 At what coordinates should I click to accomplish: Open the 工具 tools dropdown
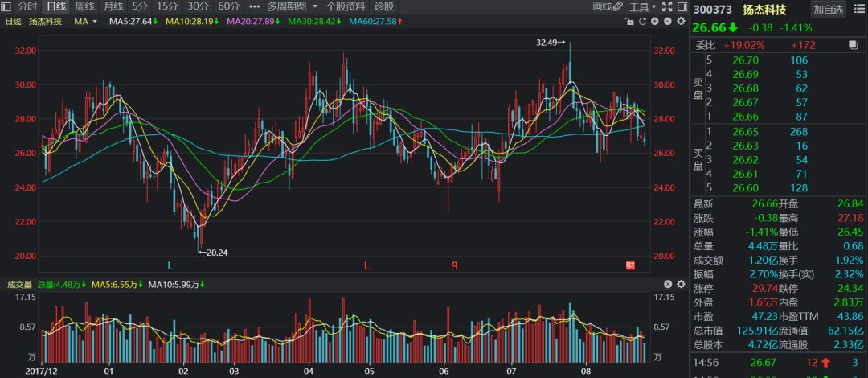(642, 6)
